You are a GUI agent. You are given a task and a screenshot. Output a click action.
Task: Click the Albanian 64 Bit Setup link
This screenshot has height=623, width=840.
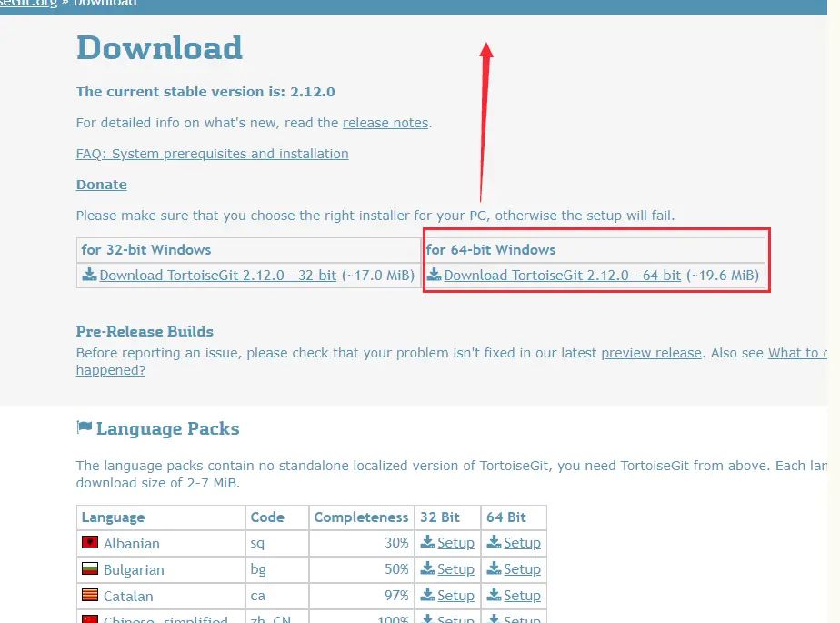[x=522, y=543]
